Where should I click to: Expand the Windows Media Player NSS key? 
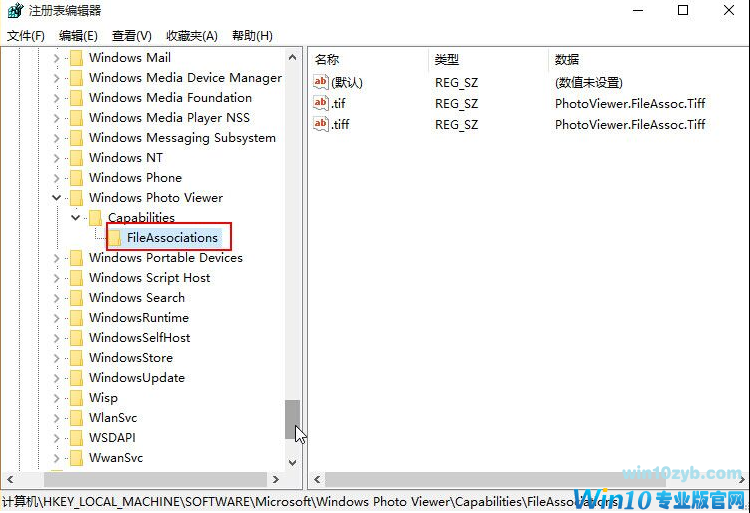coord(56,118)
